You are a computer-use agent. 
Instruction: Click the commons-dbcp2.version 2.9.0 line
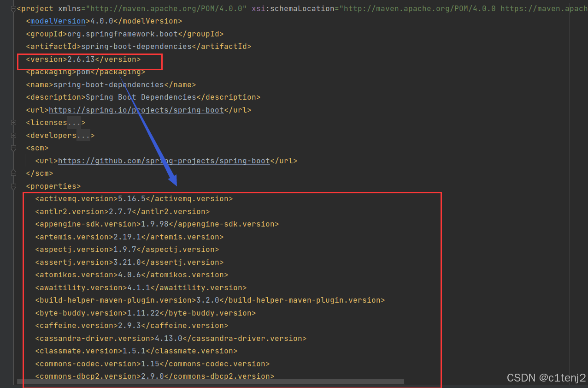[155, 376]
